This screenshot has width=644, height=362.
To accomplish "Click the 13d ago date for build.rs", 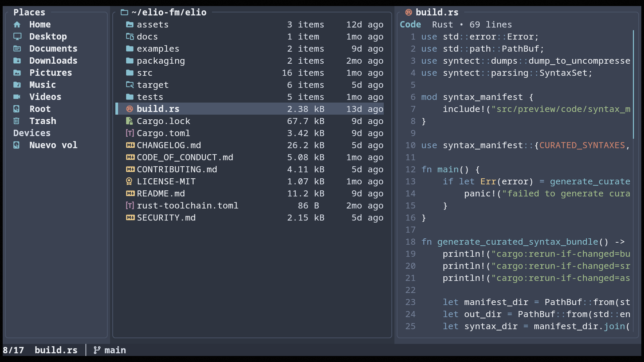I will [365, 109].
